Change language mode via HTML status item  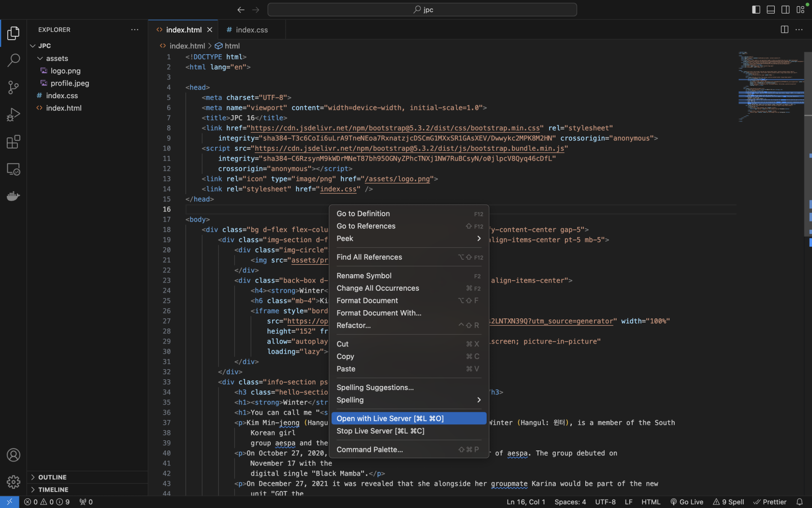[x=651, y=502]
